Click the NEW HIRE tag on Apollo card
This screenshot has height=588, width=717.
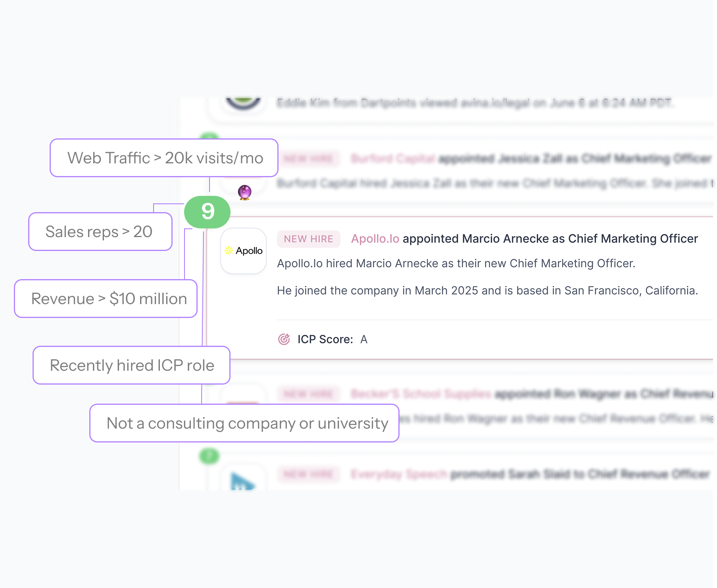click(x=308, y=239)
